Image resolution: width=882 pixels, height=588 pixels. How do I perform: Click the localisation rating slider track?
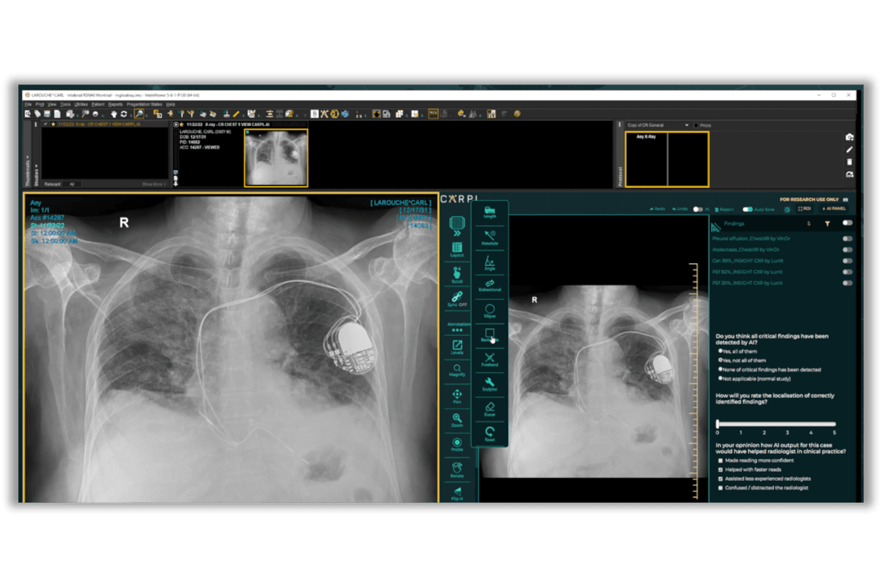776,423
